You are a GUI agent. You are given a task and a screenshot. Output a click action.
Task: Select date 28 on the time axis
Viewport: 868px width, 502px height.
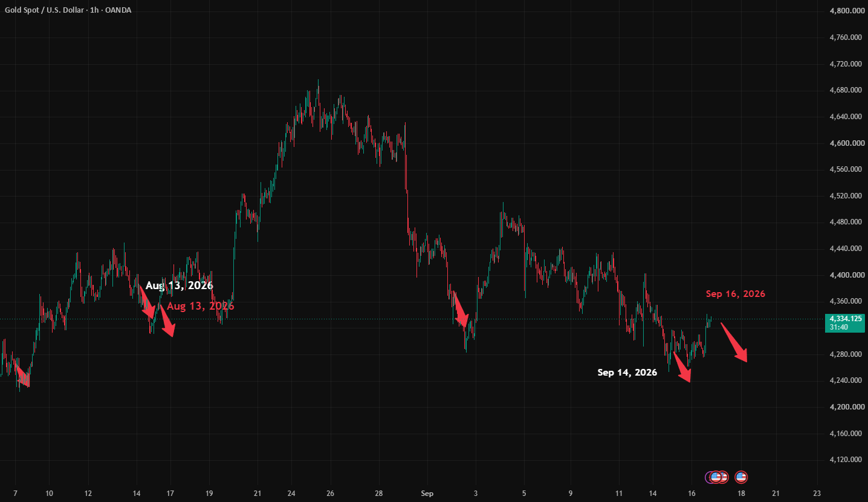click(x=379, y=493)
